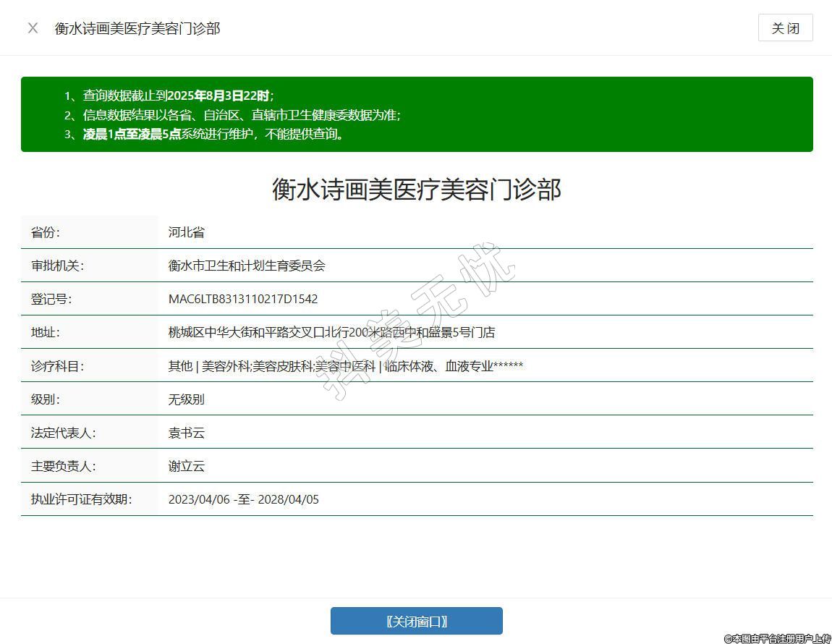Click the copyright text at bottom right
The width and height of the screenshot is (832, 644).
(x=776, y=638)
